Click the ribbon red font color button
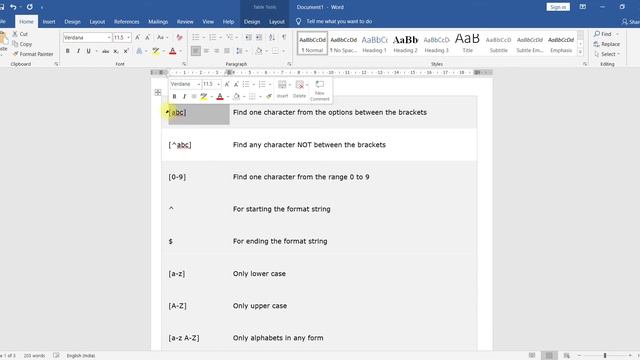The height and width of the screenshot is (360, 640). pyautogui.click(x=173, y=51)
